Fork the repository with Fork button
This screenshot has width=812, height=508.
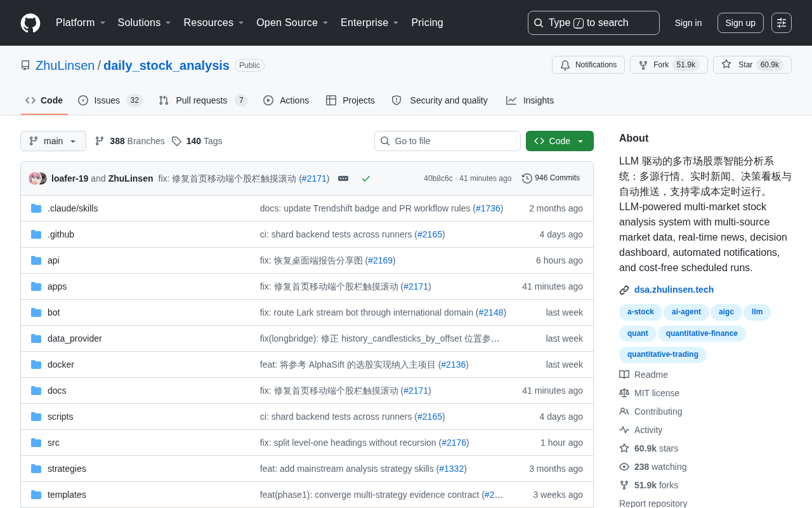coord(669,65)
